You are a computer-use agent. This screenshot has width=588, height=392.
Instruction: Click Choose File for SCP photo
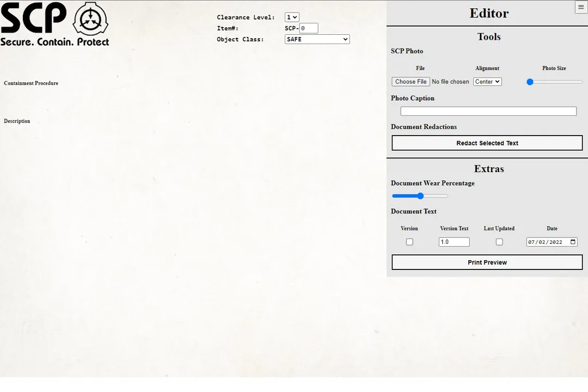411,82
